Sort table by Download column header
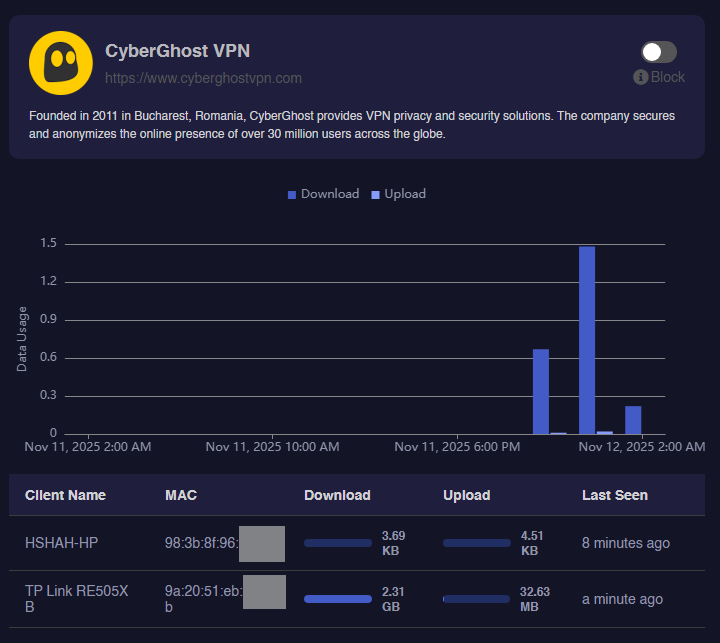Viewport: 720px width, 643px height. (x=337, y=495)
